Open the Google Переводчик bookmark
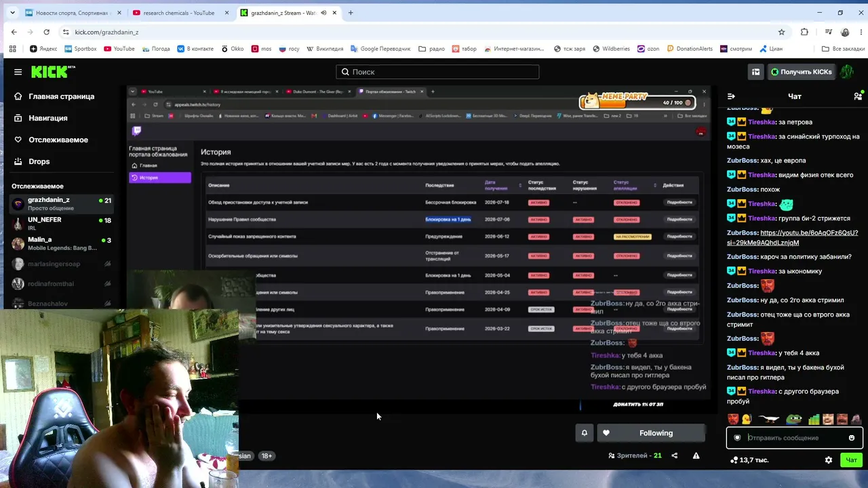 click(x=380, y=49)
